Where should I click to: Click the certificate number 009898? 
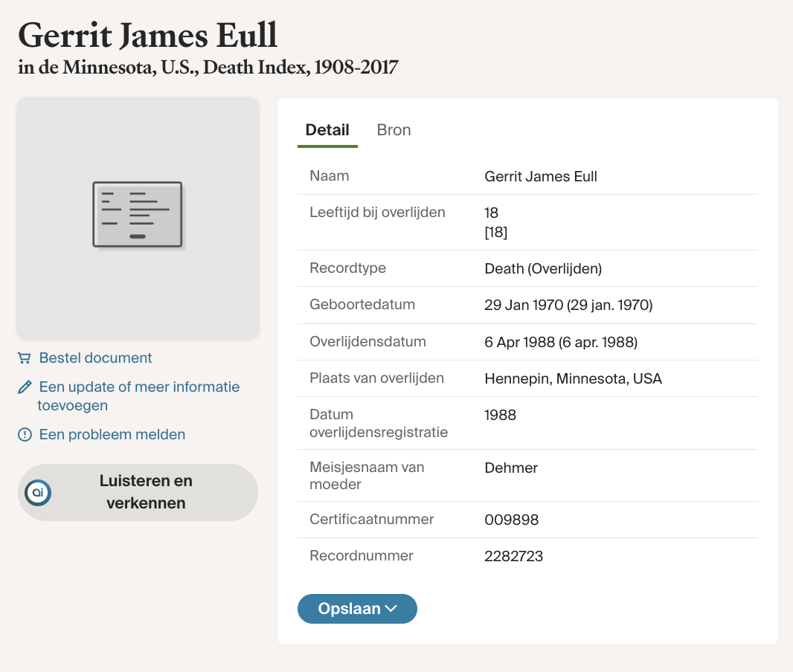[511, 520]
